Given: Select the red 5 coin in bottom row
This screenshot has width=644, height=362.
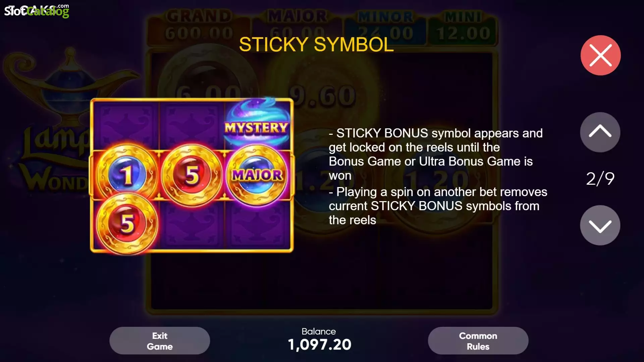Looking at the screenshot, I should click(127, 224).
